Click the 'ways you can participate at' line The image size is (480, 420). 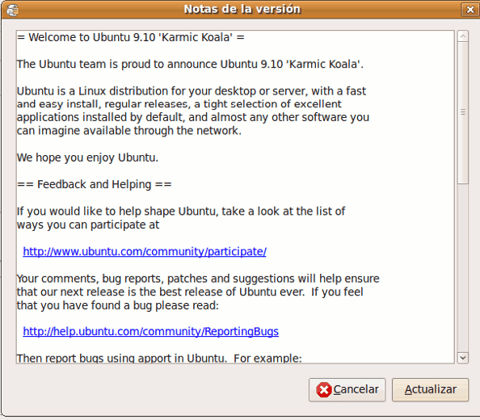[x=88, y=225]
